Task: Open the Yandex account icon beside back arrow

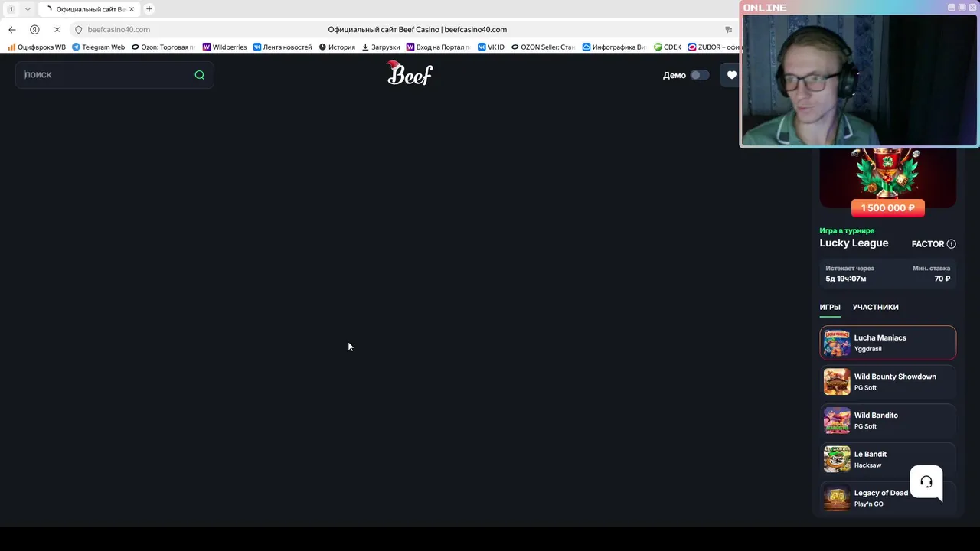Action: coord(34,29)
